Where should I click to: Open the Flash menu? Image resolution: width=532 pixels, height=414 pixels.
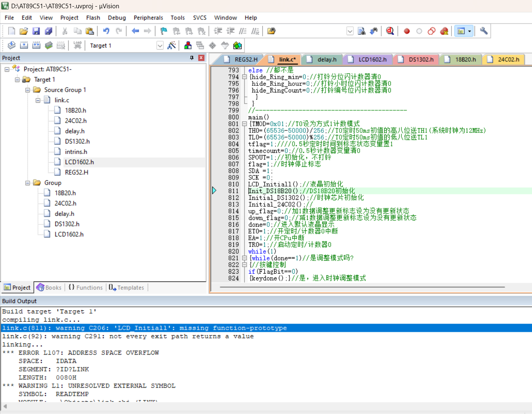point(93,18)
